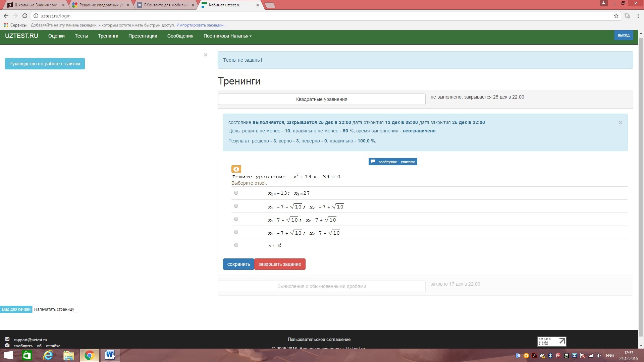Close the blue training status info box
This screenshot has height=362, width=644.
(620, 123)
